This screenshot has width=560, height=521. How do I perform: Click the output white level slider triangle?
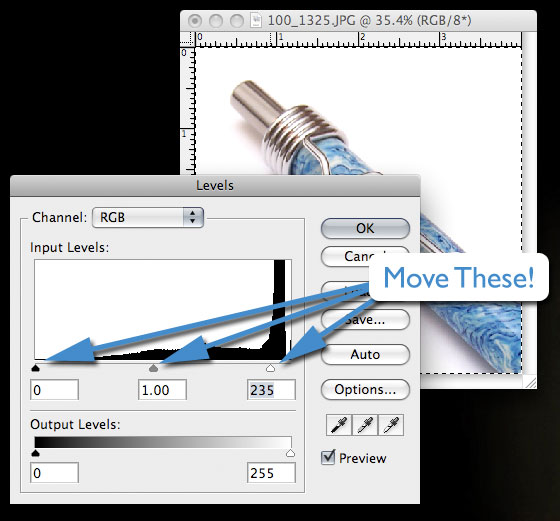291,453
